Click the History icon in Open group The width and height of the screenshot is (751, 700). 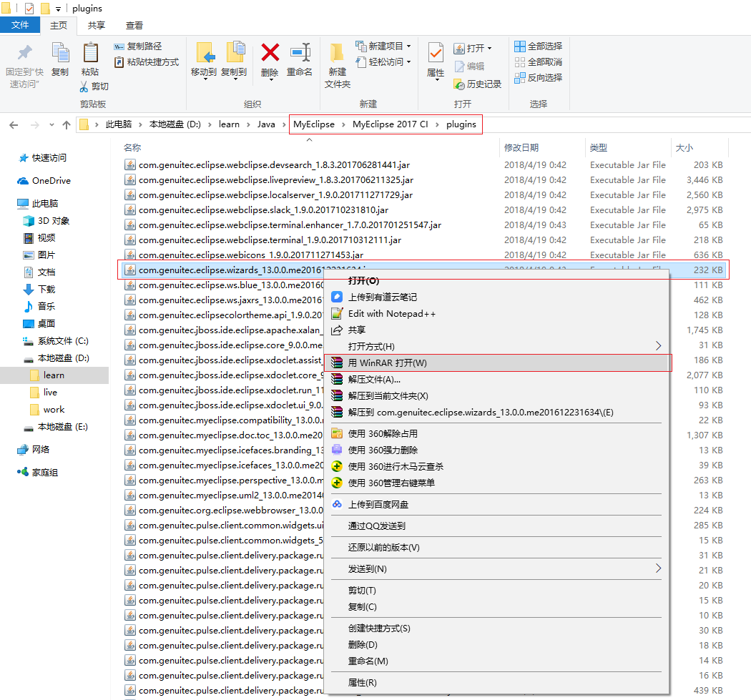click(x=459, y=84)
